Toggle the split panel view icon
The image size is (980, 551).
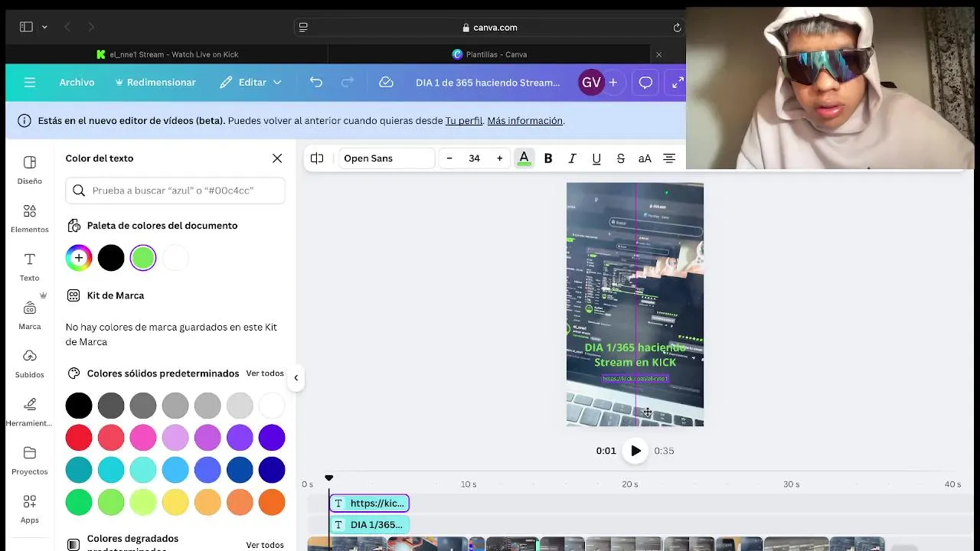tap(317, 158)
